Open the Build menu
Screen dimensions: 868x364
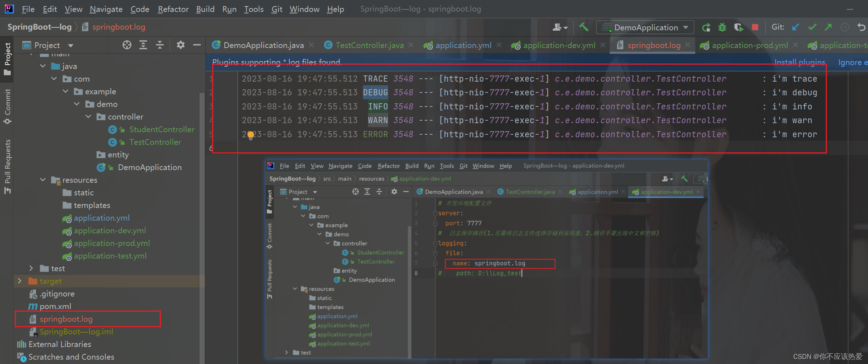[x=205, y=9]
